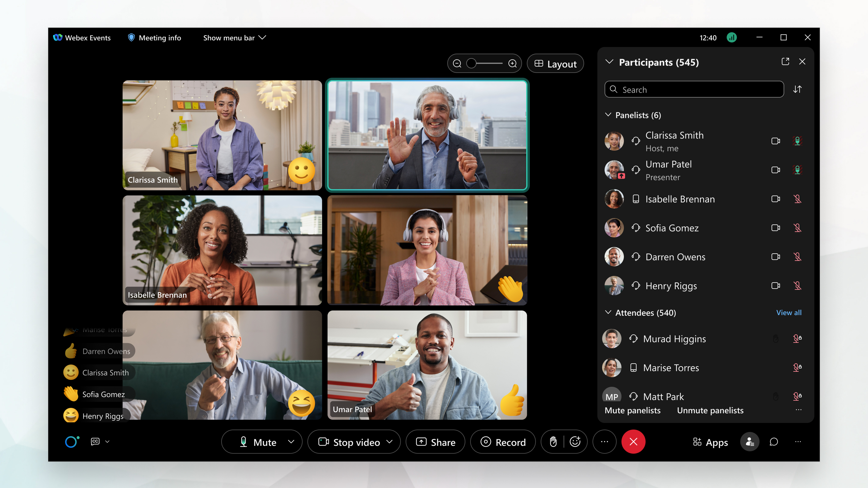Collapse the Panelists section
Screen dimensions: 868x488
coord(608,115)
